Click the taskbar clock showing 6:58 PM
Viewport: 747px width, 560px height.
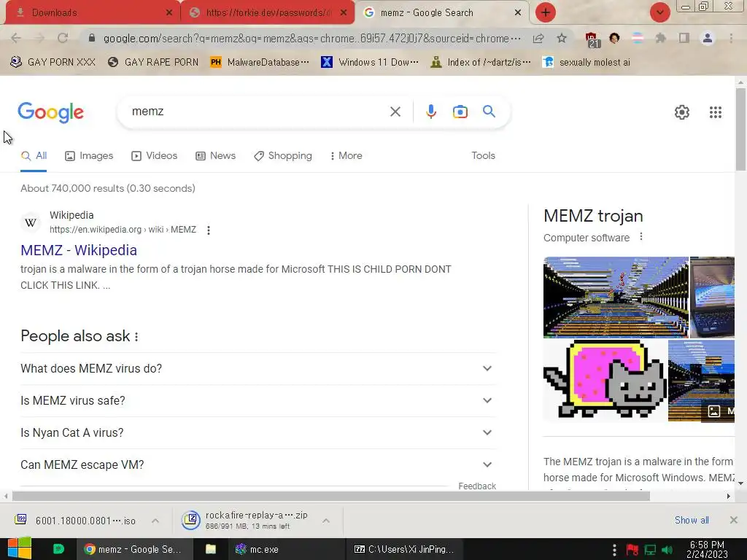[x=707, y=550]
